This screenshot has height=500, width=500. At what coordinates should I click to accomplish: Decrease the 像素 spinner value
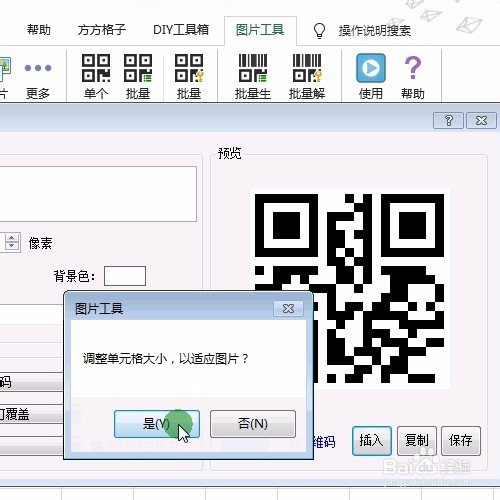[x=12, y=246]
